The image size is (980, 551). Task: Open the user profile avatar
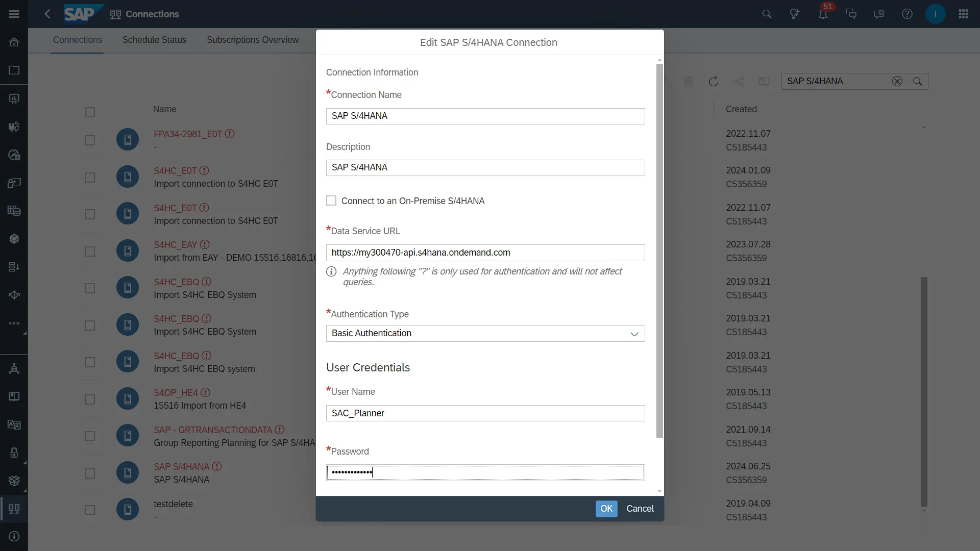click(935, 14)
